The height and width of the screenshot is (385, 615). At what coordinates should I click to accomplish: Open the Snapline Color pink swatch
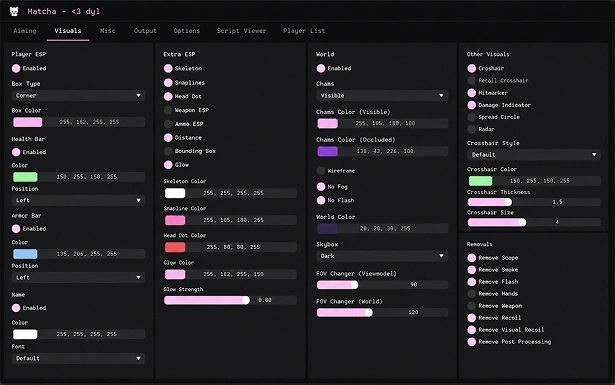(x=175, y=220)
